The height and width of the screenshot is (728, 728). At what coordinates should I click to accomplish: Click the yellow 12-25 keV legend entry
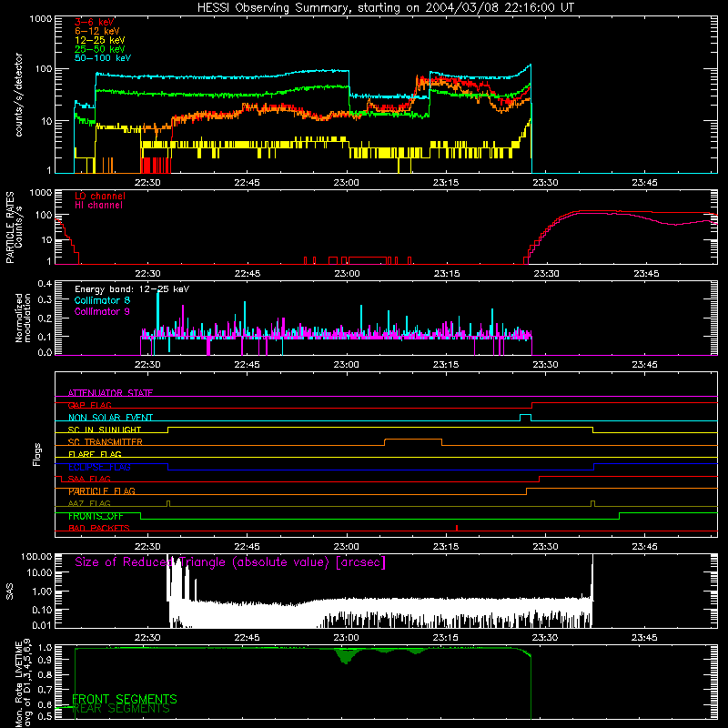point(100,40)
